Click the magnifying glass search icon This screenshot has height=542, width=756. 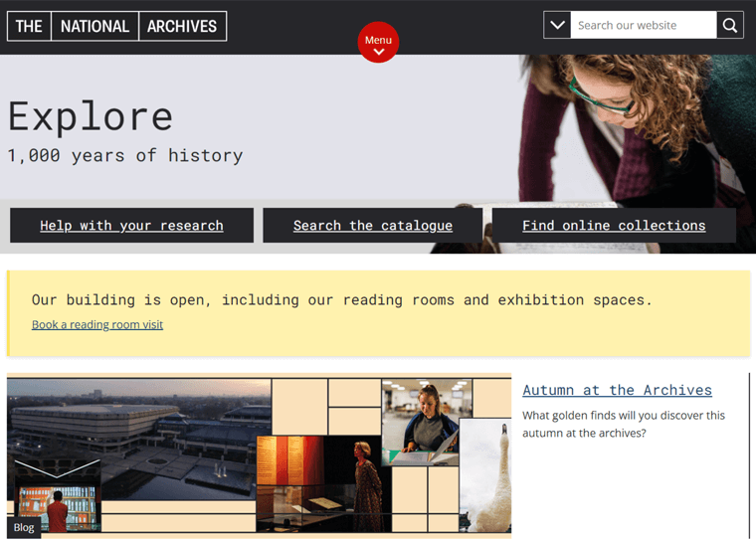tap(730, 26)
